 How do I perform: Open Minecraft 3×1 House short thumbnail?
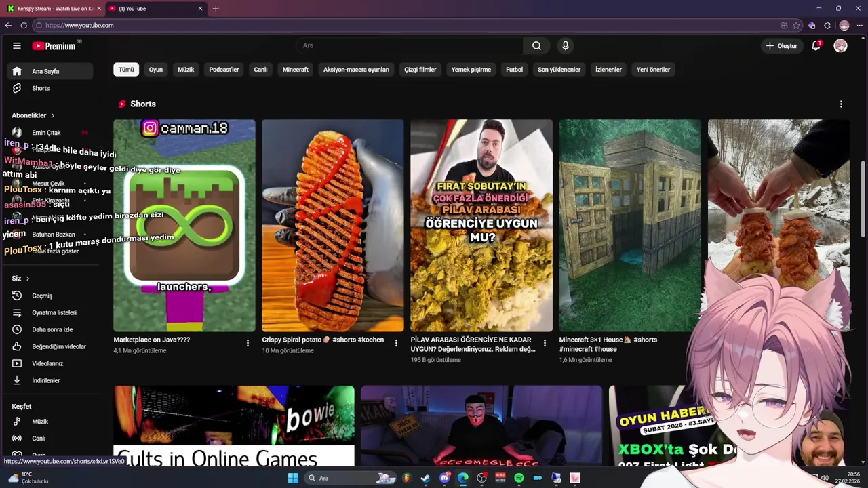[630, 226]
